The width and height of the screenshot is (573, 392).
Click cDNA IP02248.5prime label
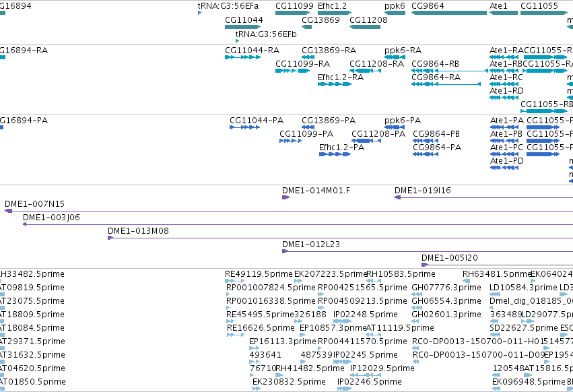(366, 315)
